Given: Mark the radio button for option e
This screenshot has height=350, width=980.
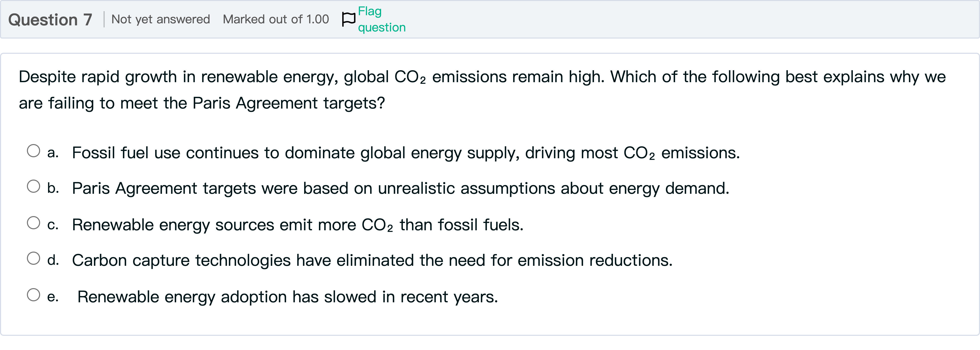Looking at the screenshot, I should pos(34,295).
